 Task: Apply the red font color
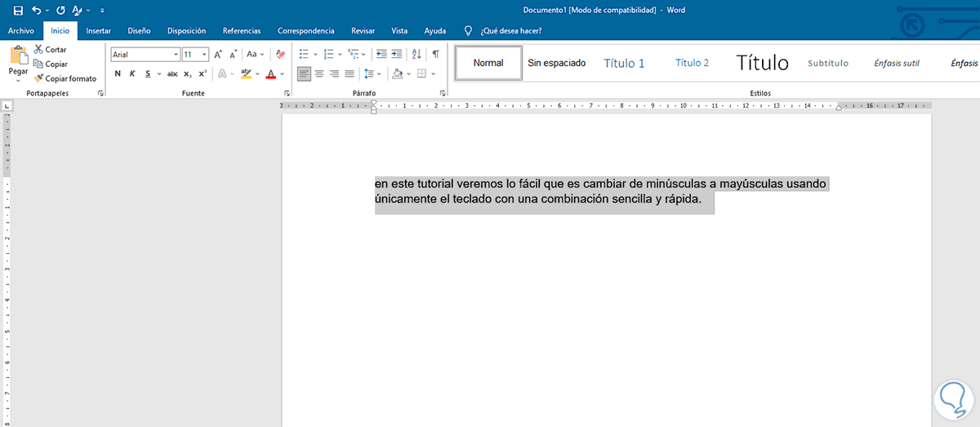pos(271,73)
